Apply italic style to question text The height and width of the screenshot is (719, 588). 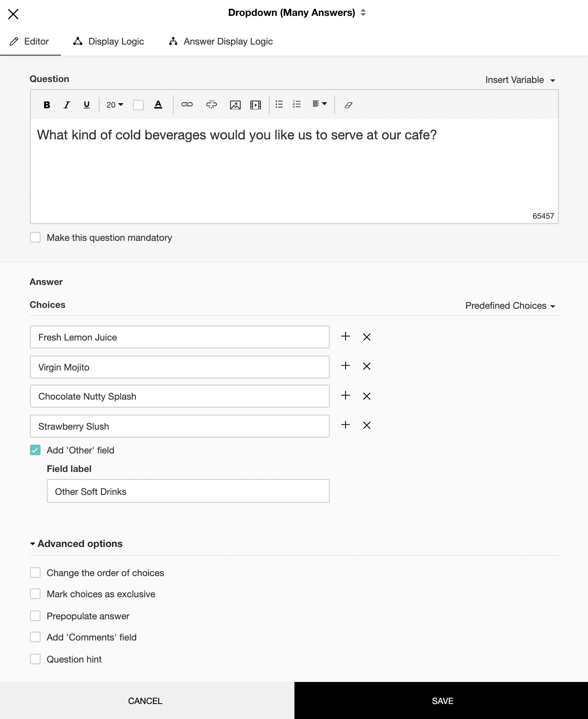click(x=67, y=105)
